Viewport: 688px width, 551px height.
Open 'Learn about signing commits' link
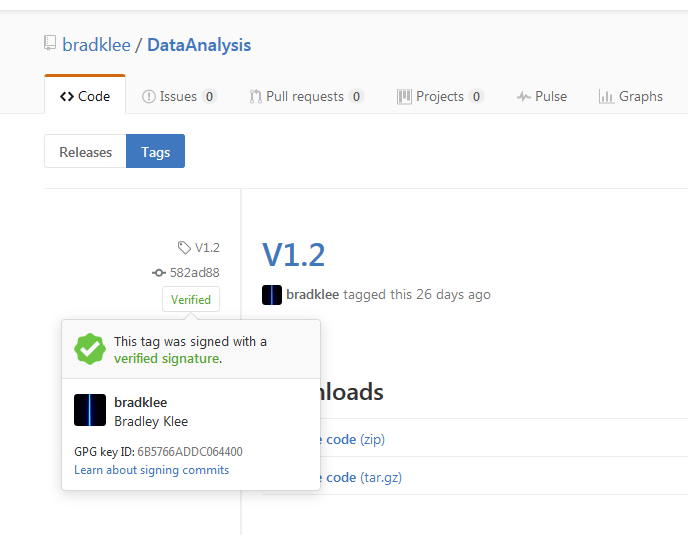click(151, 470)
